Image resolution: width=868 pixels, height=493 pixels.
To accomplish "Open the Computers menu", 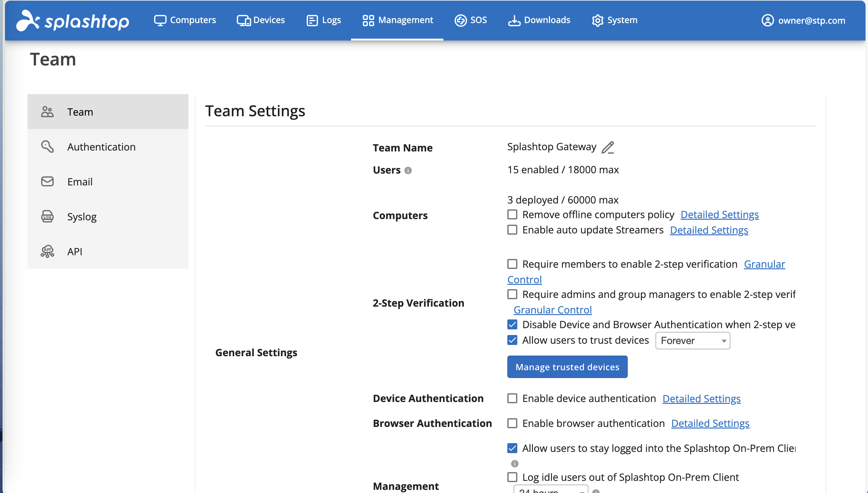I will tap(185, 20).
